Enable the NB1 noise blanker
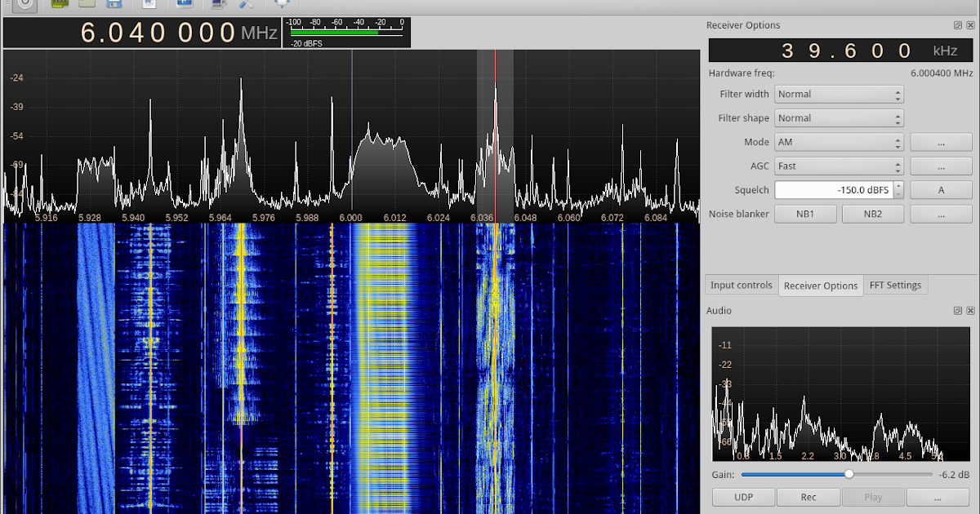This screenshot has width=980, height=514. coord(805,213)
